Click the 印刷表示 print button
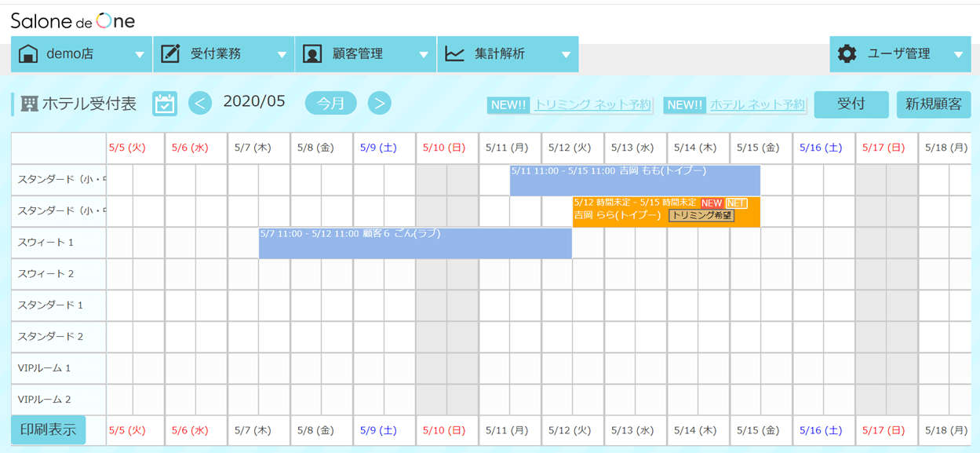 tap(48, 430)
